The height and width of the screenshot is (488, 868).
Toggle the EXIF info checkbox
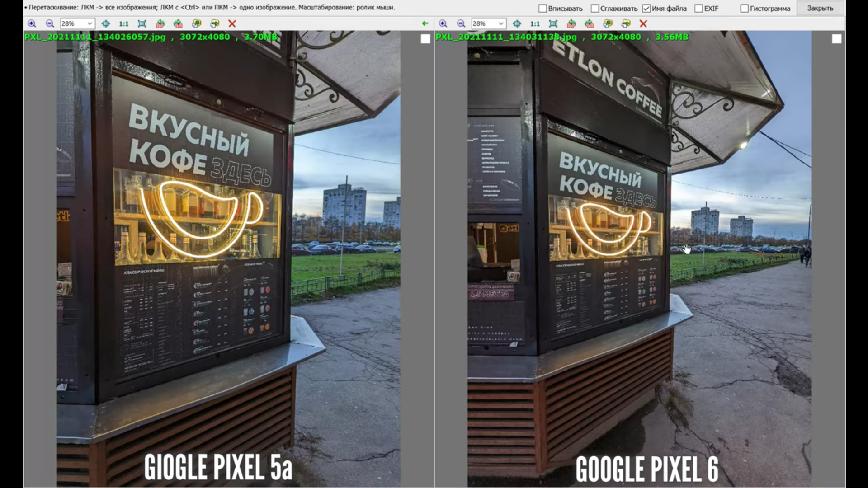[698, 9]
